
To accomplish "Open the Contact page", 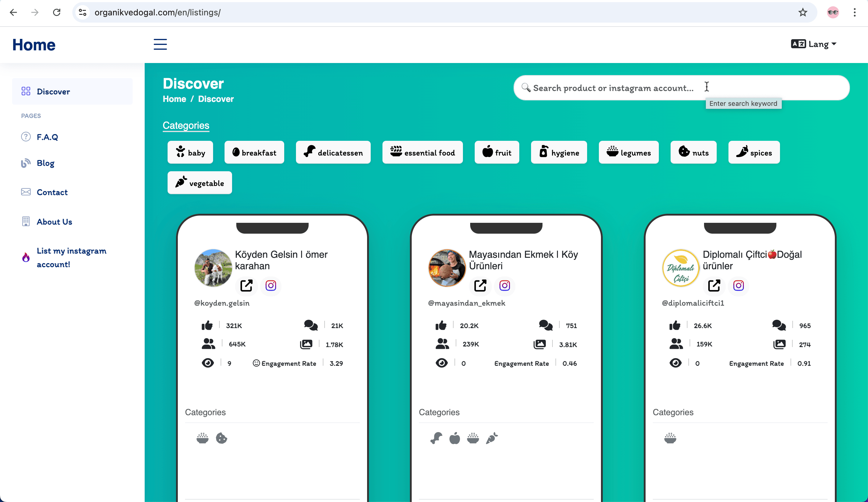I will [52, 192].
